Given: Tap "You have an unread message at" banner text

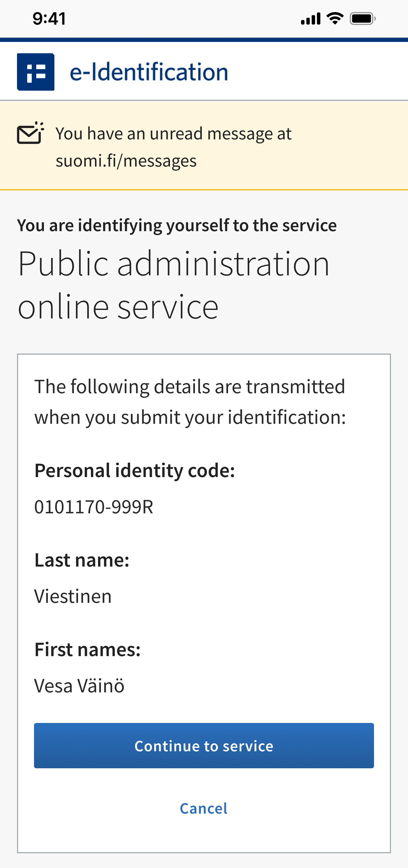Looking at the screenshot, I should [x=173, y=133].
